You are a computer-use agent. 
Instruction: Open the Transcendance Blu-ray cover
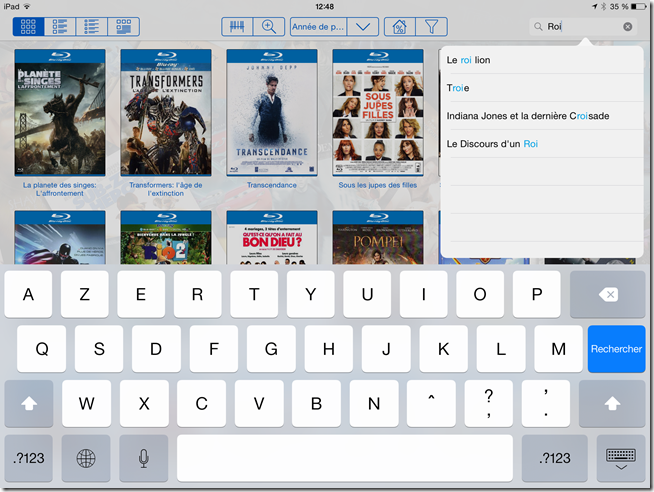[x=272, y=113]
